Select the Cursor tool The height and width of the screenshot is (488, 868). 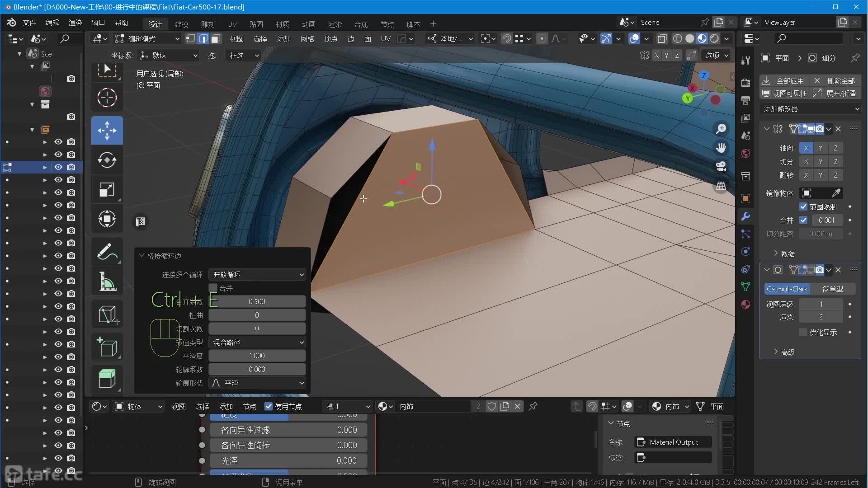pyautogui.click(x=107, y=98)
